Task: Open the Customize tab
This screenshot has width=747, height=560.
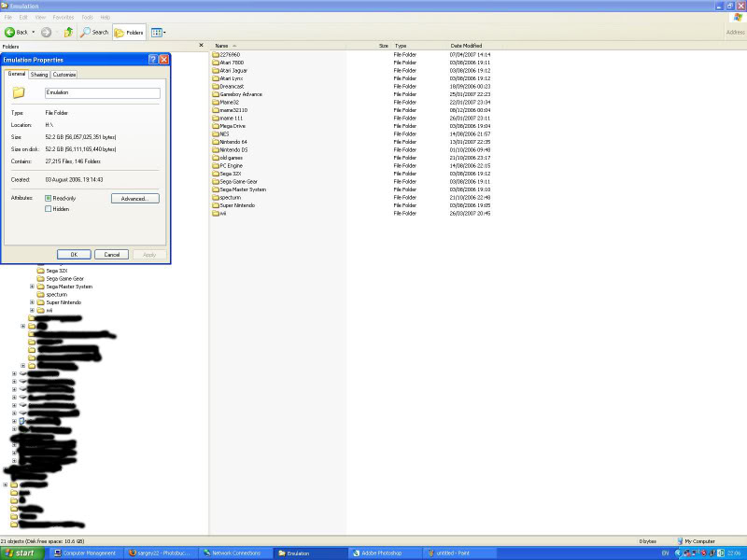Action: [64, 75]
